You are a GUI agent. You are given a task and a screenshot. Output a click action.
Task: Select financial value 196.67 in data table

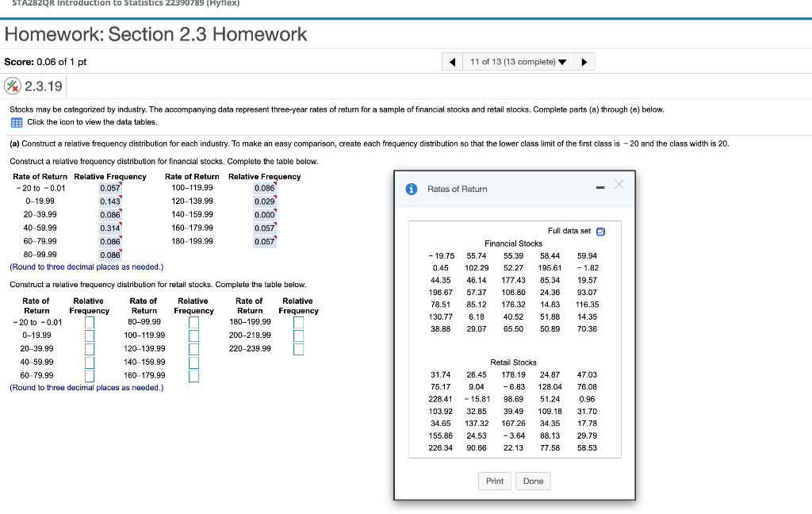tap(441, 293)
